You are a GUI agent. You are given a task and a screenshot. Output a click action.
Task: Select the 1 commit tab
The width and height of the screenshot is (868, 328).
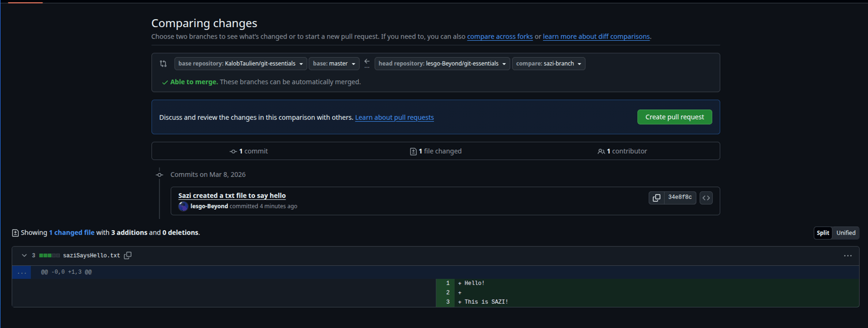click(x=249, y=151)
